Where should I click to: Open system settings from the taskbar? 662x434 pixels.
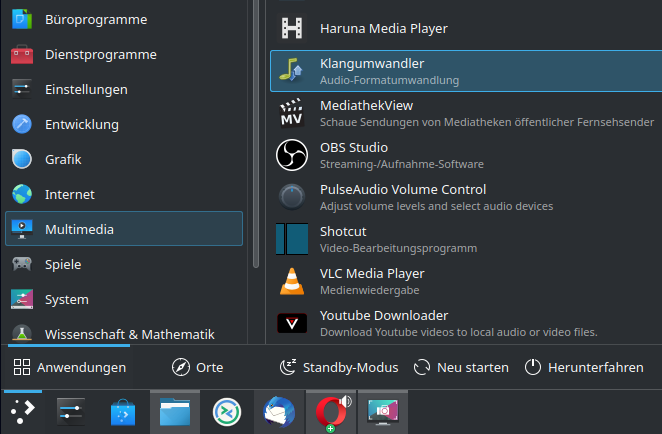[x=71, y=412]
